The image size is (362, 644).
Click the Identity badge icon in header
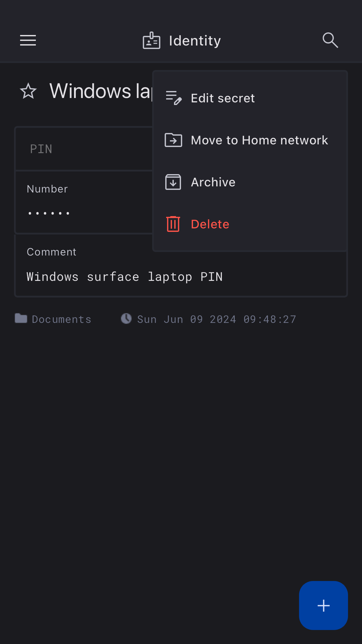point(151,41)
